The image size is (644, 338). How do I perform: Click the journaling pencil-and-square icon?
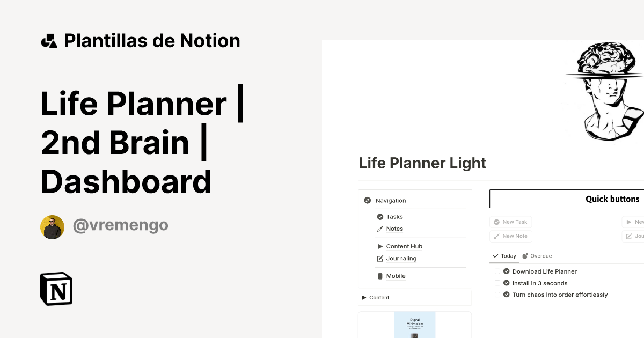(x=379, y=258)
